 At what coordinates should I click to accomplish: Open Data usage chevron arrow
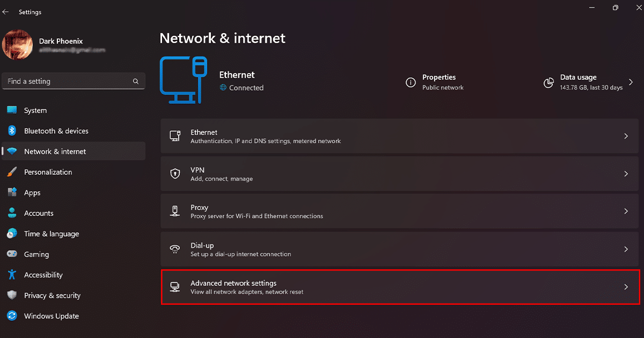631,83
